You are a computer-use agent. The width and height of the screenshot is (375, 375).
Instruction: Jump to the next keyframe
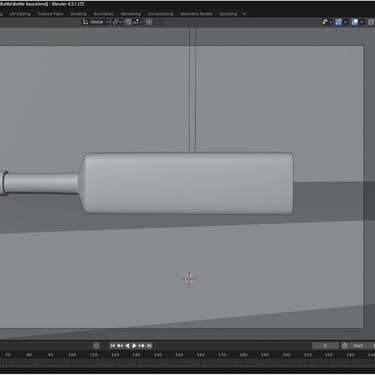[142, 346]
